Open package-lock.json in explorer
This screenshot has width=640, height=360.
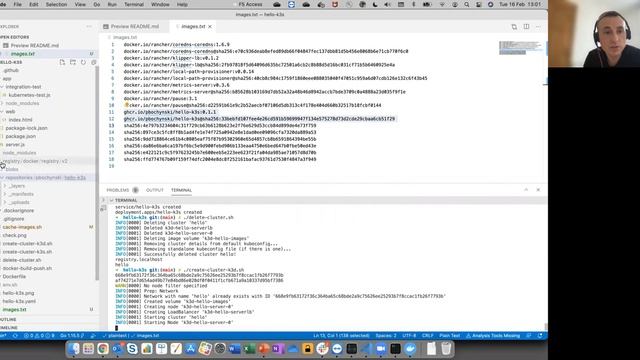[26, 128]
